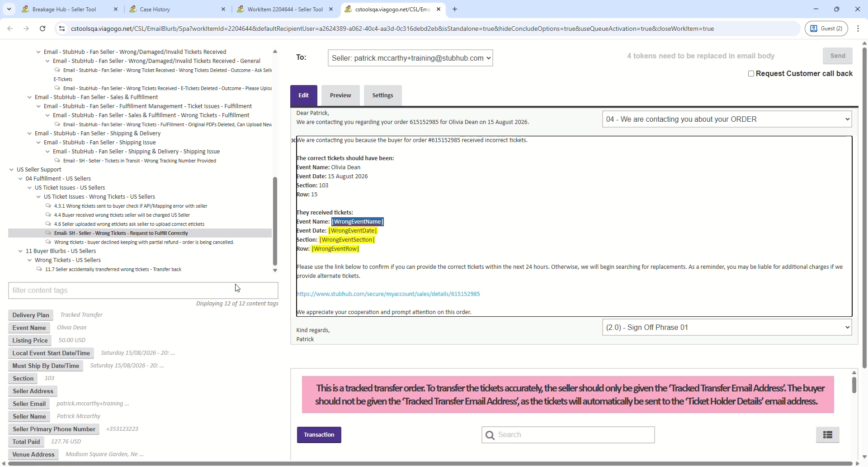
Task: Click the X icon beside the email body
Action: (x=293, y=141)
